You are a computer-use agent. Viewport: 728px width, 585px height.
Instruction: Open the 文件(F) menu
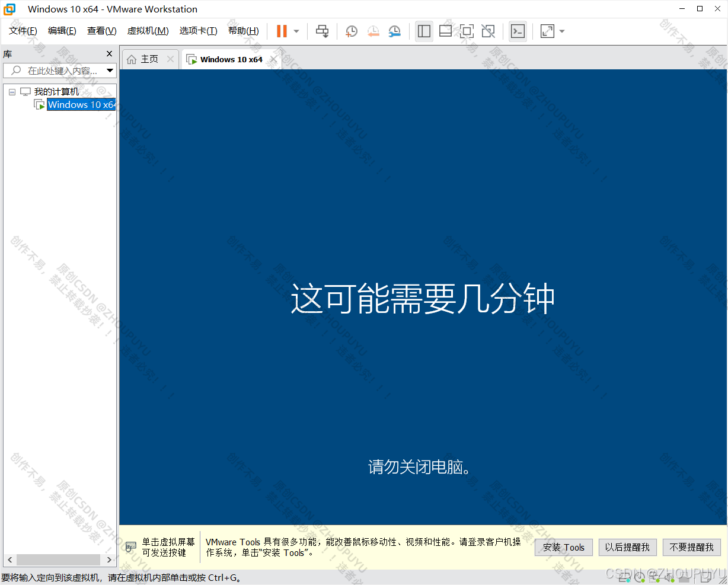(23, 31)
